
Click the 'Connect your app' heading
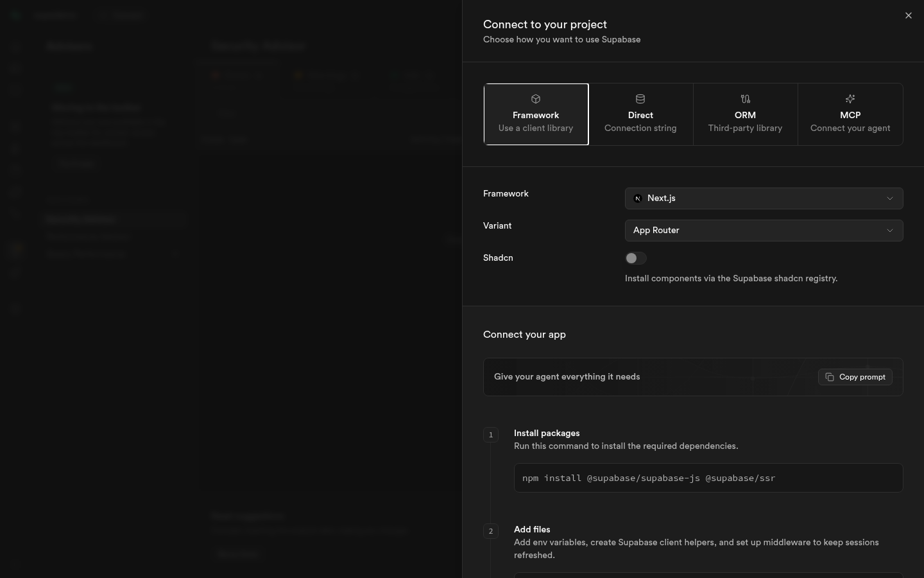tap(524, 335)
